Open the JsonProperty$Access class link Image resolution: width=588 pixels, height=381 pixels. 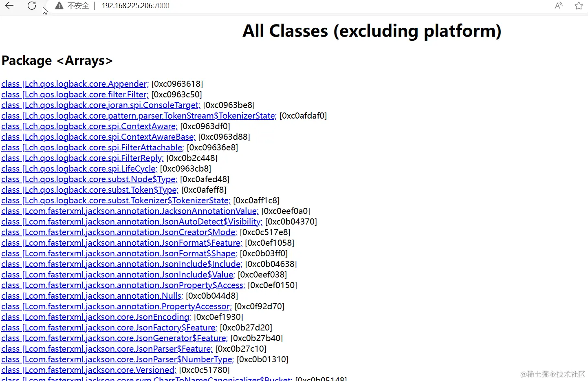(123, 285)
